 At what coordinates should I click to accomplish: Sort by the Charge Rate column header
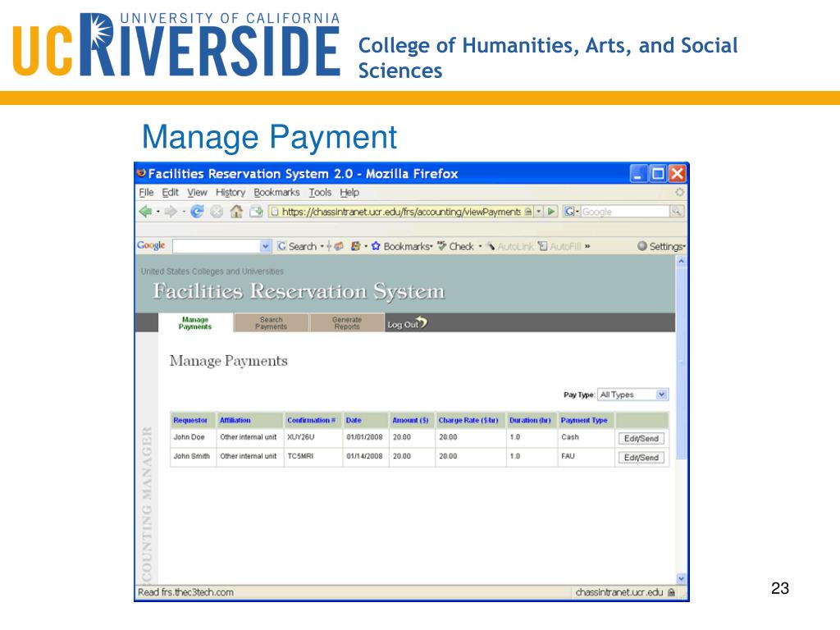(468, 421)
